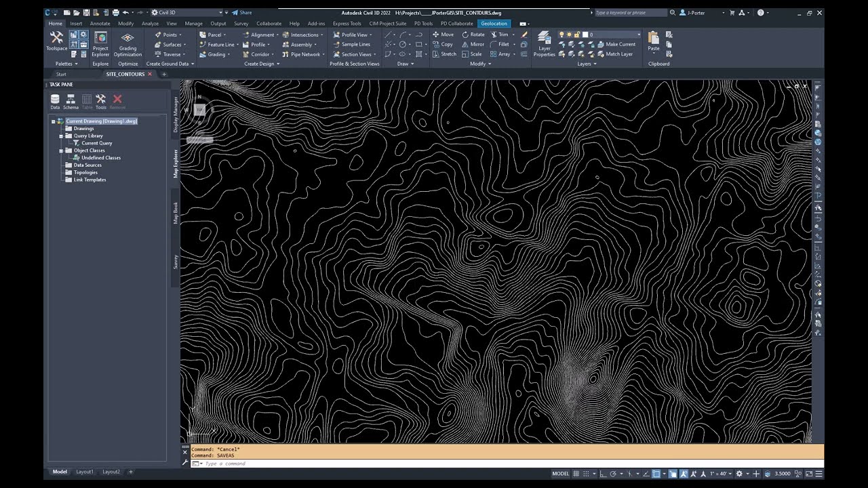Expand the Create Design panel
The width and height of the screenshot is (868, 488).
pos(262,64)
